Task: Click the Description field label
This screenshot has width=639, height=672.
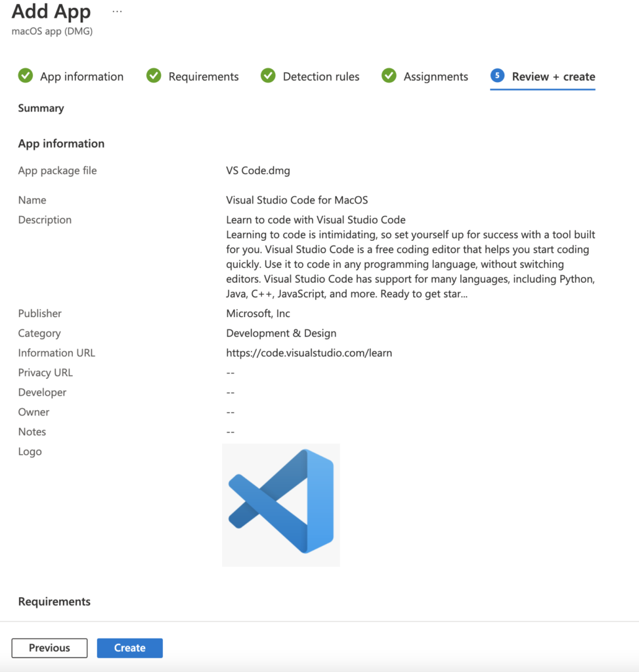Action: click(45, 220)
